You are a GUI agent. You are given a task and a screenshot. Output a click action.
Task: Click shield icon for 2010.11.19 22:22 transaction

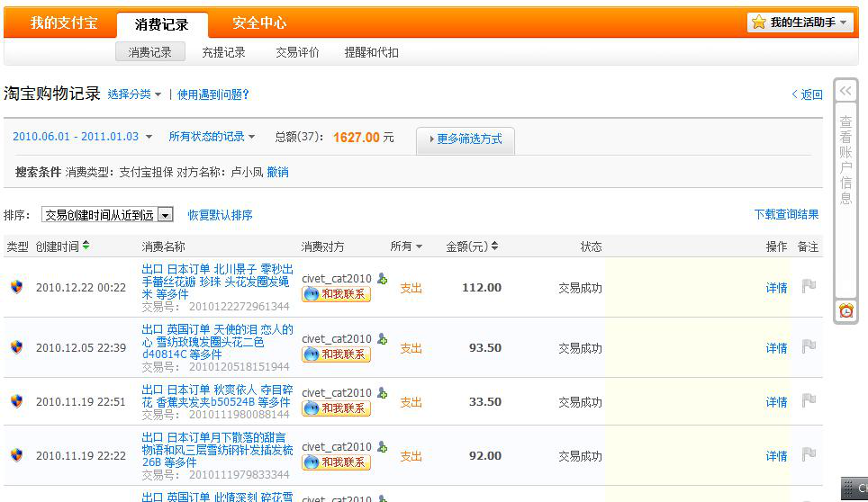click(16, 455)
